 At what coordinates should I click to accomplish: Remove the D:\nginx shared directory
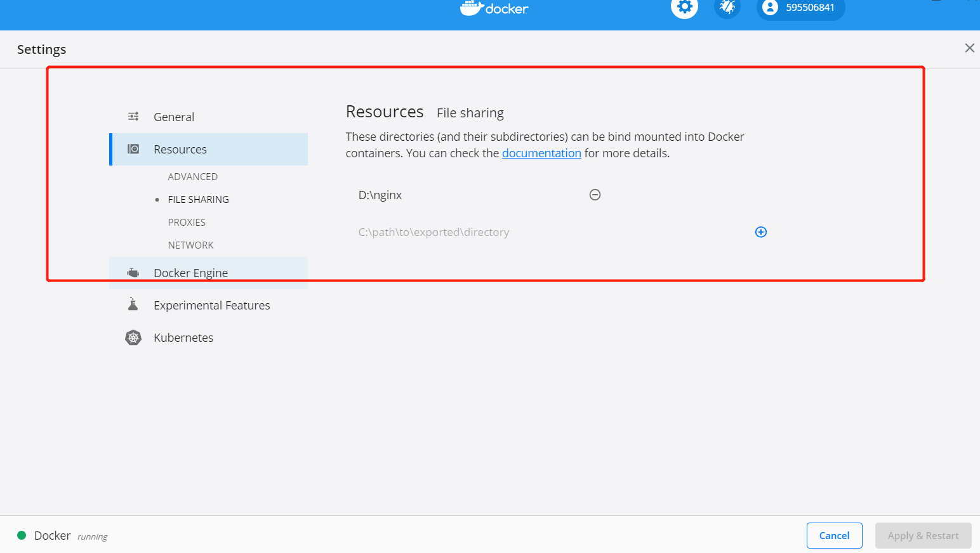595,195
